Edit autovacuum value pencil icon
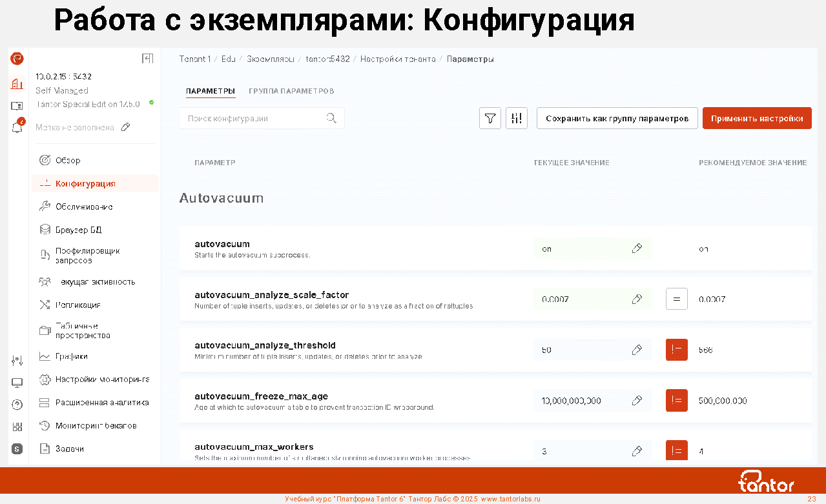826x504 pixels. pos(637,248)
